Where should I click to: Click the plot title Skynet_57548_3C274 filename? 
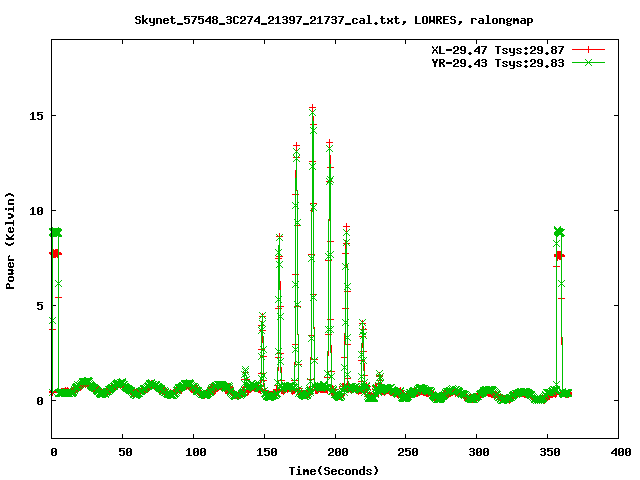(x=333, y=20)
